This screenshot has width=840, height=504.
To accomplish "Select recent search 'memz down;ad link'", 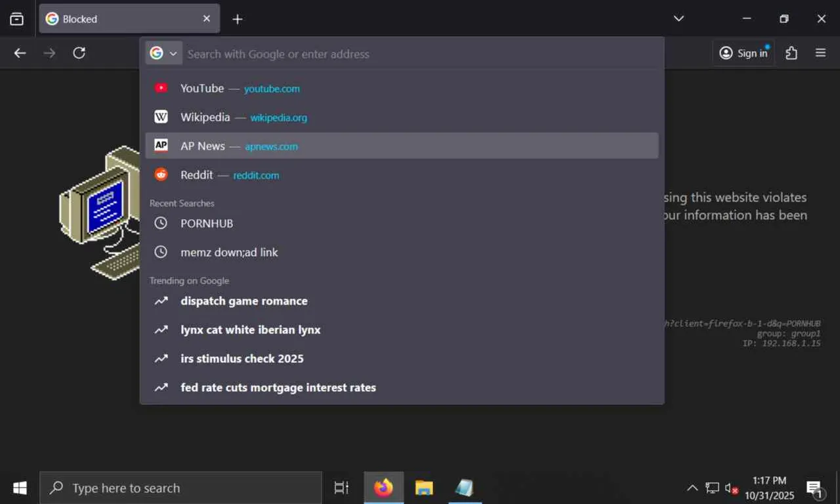I will coord(402,252).
